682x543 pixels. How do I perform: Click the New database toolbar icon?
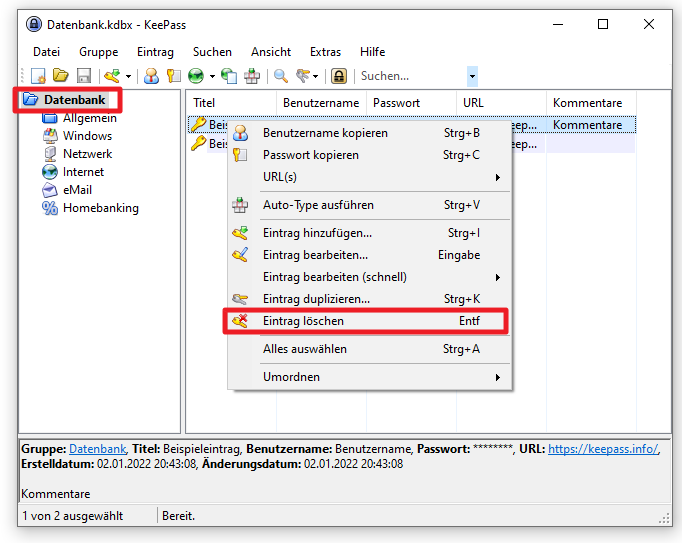38,76
